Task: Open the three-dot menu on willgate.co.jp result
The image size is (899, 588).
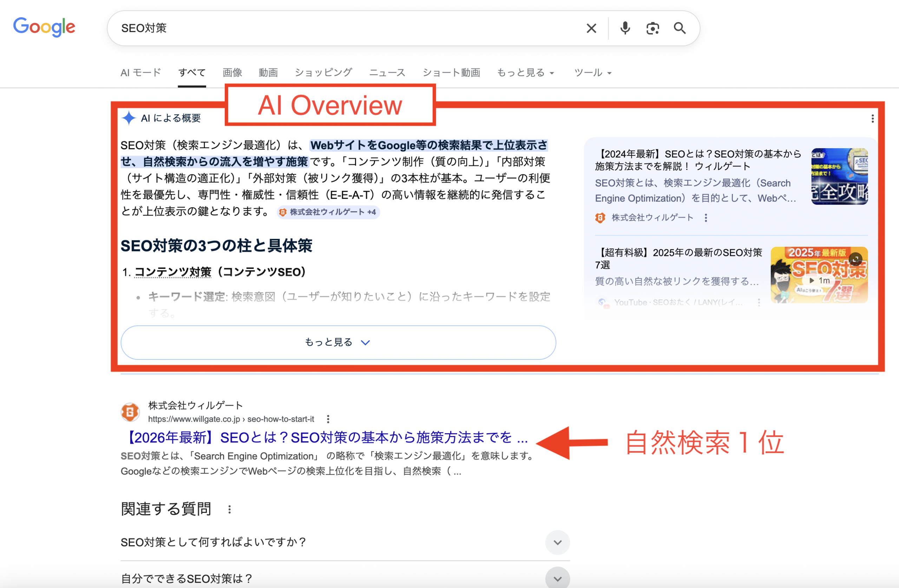Action: [x=328, y=419]
